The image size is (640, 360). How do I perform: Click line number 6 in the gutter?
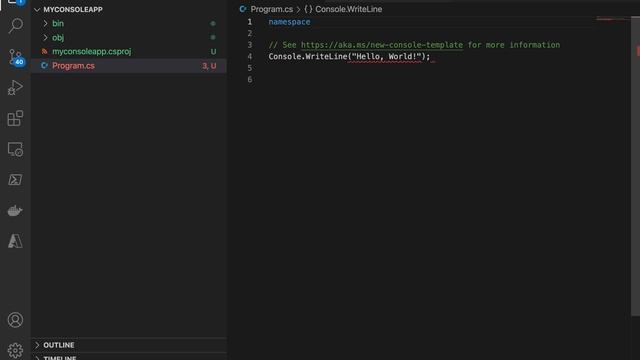pos(250,79)
